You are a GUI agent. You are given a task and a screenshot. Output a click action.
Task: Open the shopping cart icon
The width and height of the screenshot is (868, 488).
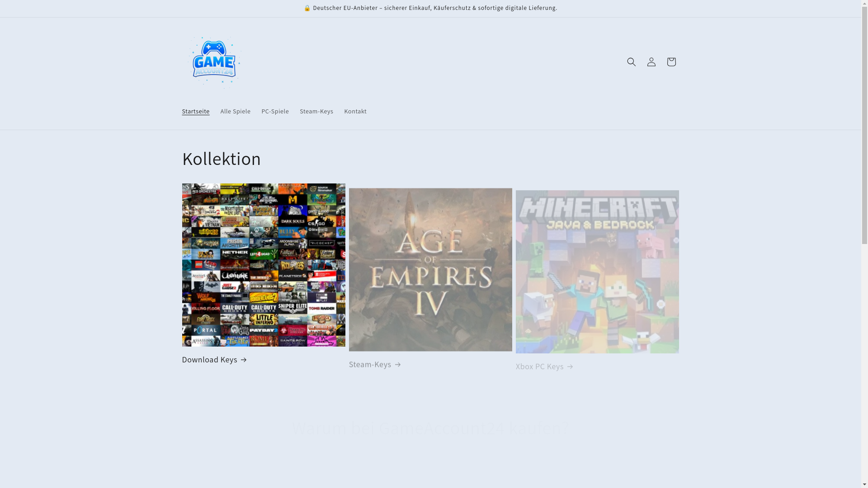pyautogui.click(x=671, y=62)
